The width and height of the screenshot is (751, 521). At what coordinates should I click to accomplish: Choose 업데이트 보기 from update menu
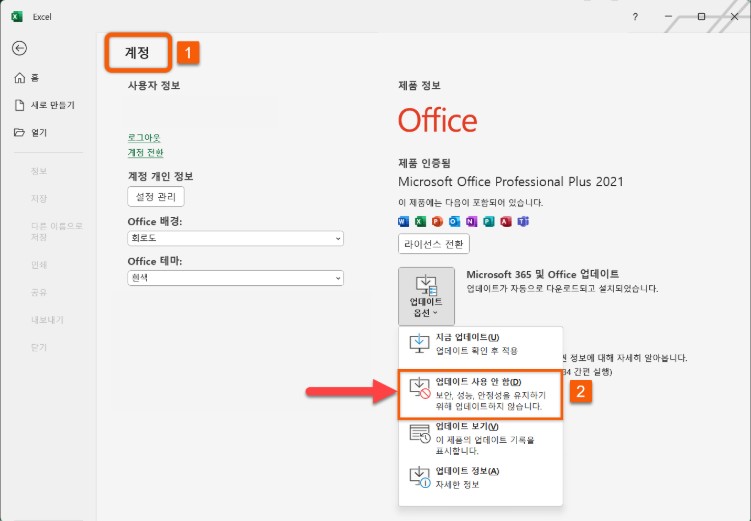tap(480, 438)
